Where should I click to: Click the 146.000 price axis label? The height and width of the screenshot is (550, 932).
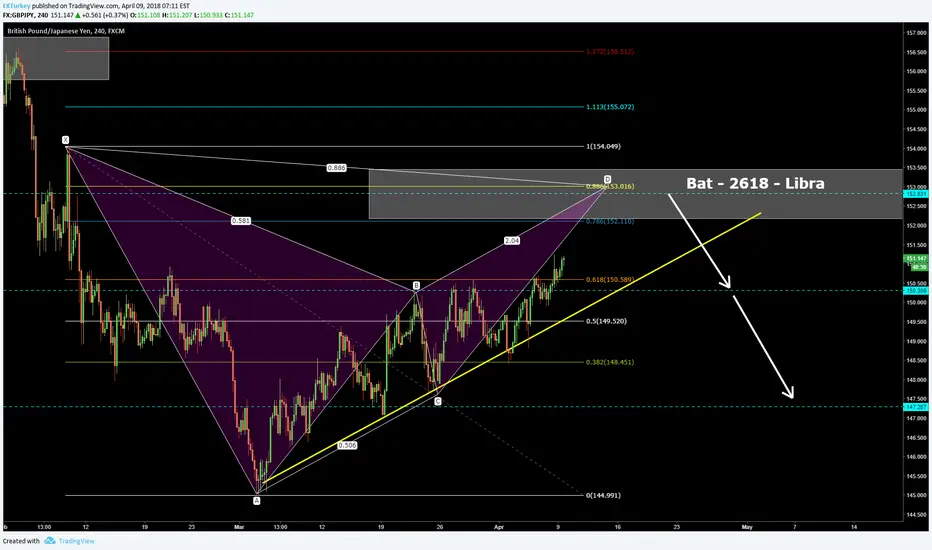917,457
